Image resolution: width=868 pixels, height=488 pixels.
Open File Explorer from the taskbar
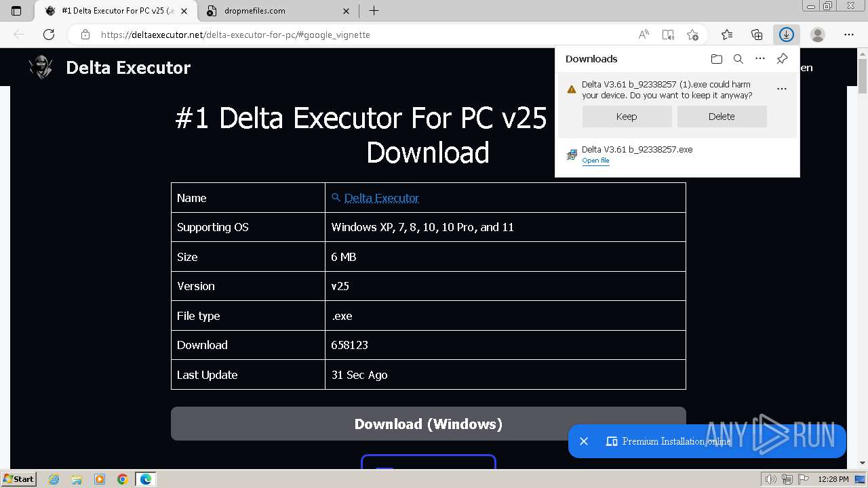(77, 479)
